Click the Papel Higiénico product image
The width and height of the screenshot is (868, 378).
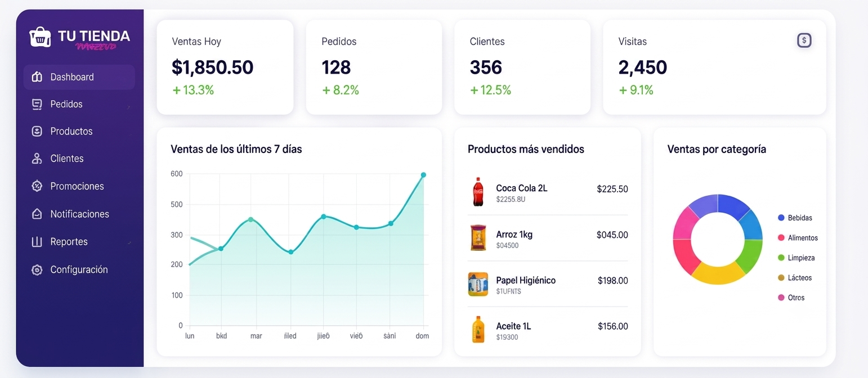tap(478, 284)
